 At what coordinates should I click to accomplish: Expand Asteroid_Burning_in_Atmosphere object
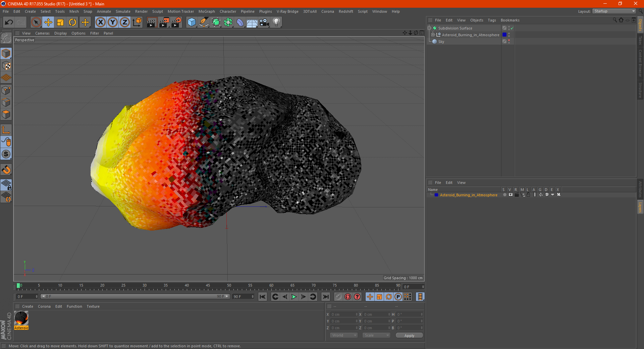(433, 35)
